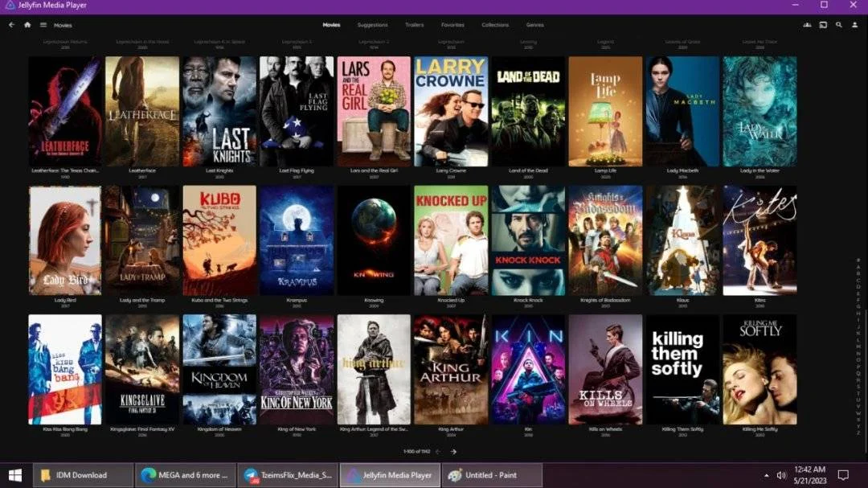Open the Leatherface Texas Chainsaw poster
Viewport: 868px width, 488px height.
[65, 111]
